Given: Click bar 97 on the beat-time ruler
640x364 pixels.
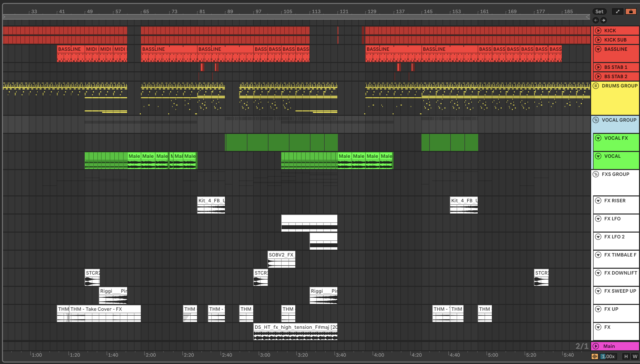Looking at the screenshot, I should click(x=258, y=11).
